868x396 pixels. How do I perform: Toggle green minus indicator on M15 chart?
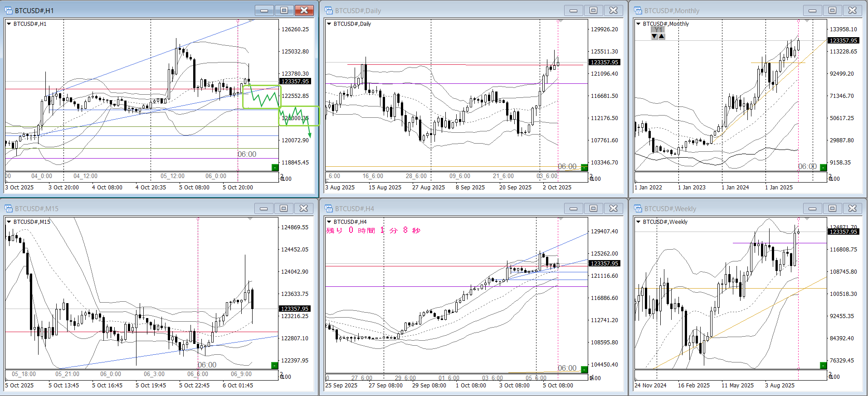pyautogui.click(x=274, y=366)
